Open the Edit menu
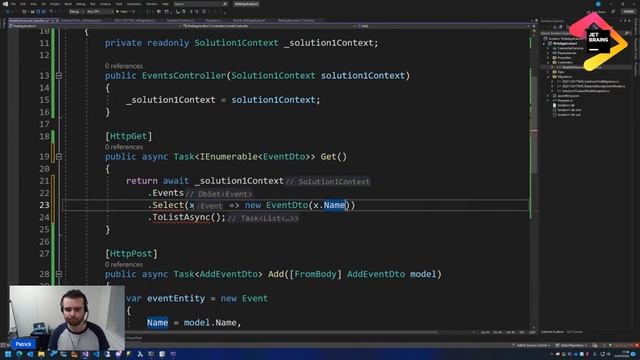This screenshot has width=640, height=360. point(22,4)
